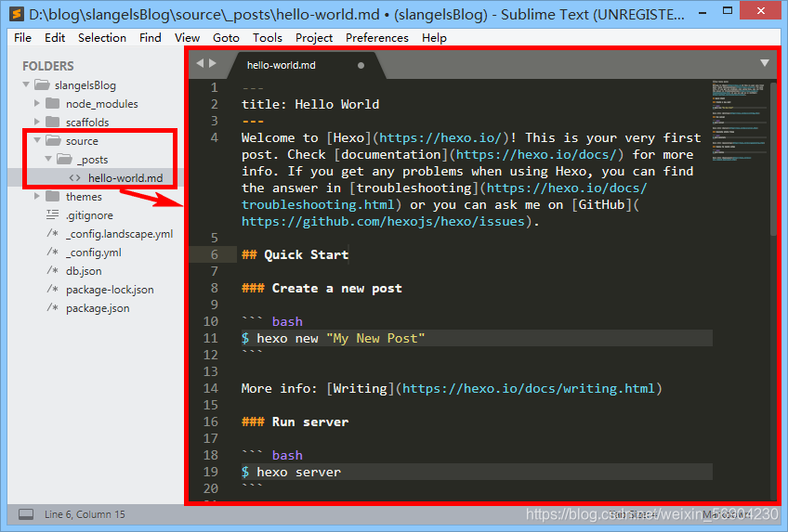Viewport: 788px width, 532px height.
Task: Collapse the source folder
Action: click(37, 140)
